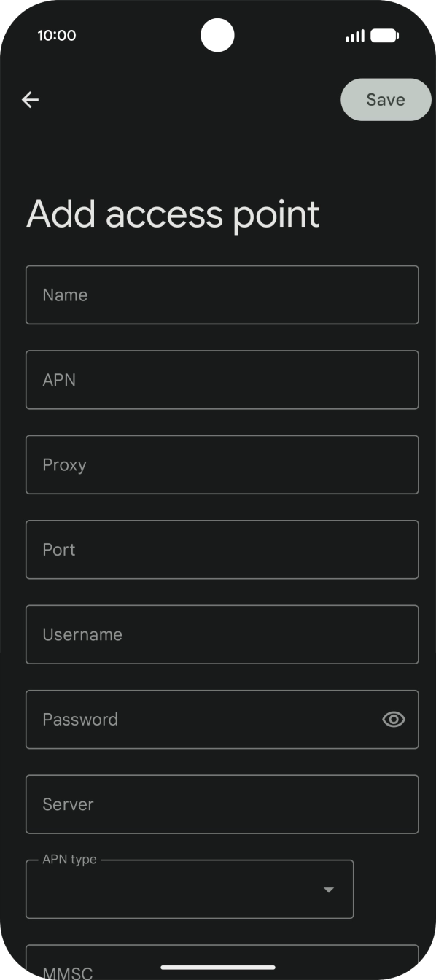Select the Password entry field
The width and height of the screenshot is (436, 980).
[x=204, y=719]
